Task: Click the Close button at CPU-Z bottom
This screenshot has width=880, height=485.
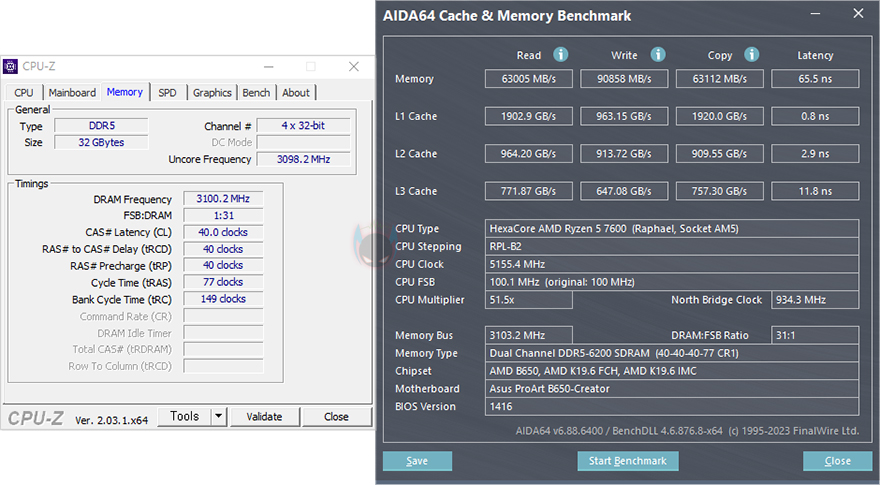Action: click(x=336, y=417)
